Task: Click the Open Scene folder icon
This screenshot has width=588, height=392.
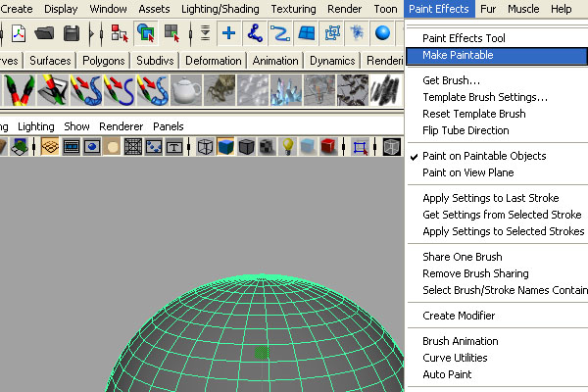Action: point(44,33)
